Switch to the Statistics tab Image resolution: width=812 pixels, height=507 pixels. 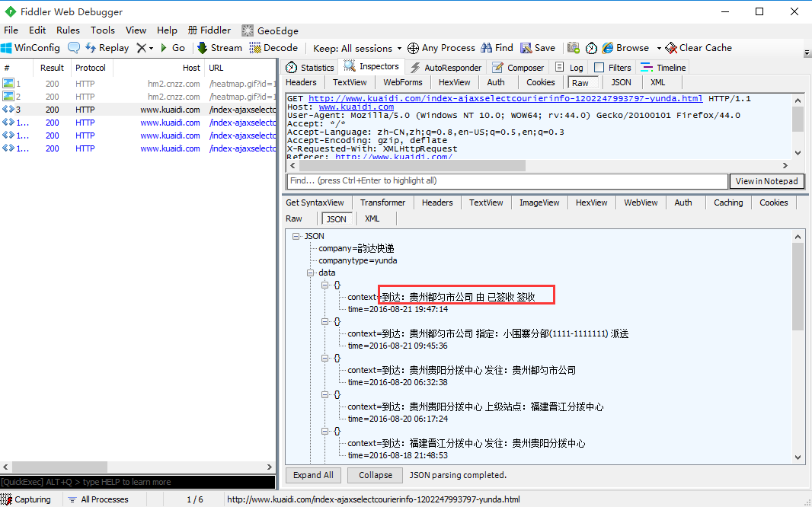point(310,68)
